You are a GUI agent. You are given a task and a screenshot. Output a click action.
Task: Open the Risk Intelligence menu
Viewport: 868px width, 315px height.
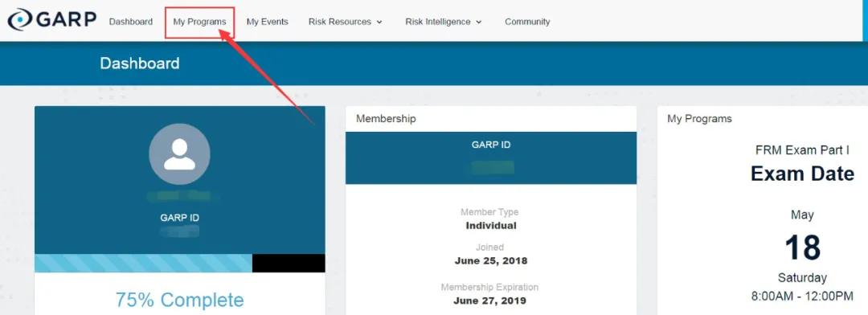pyautogui.click(x=444, y=22)
